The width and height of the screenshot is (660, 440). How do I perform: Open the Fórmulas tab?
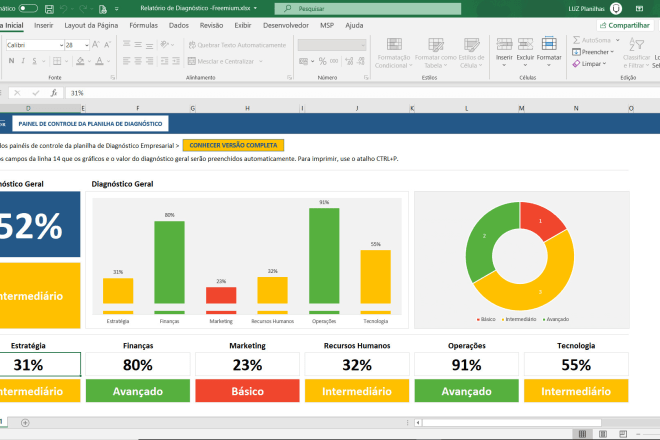pyautogui.click(x=144, y=25)
